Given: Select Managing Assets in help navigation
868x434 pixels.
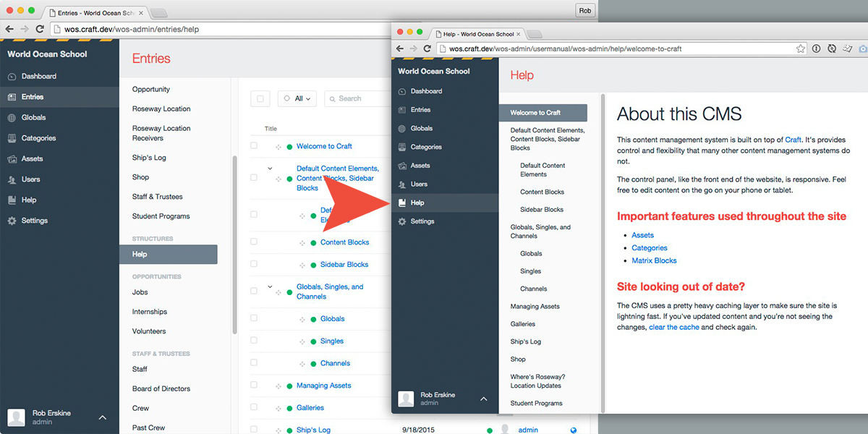Looking at the screenshot, I should pos(535,307).
